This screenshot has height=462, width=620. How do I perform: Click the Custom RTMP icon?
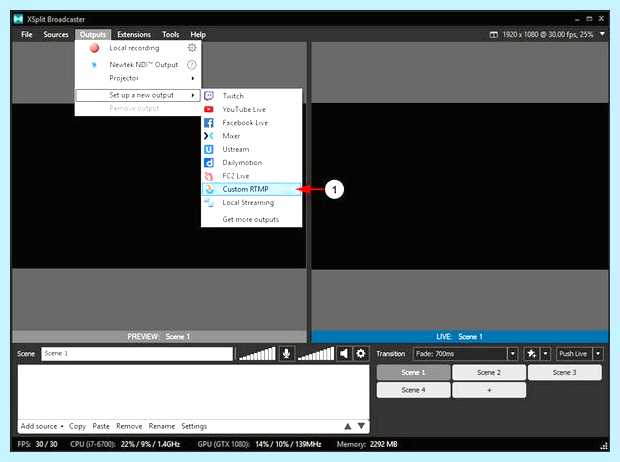point(210,189)
